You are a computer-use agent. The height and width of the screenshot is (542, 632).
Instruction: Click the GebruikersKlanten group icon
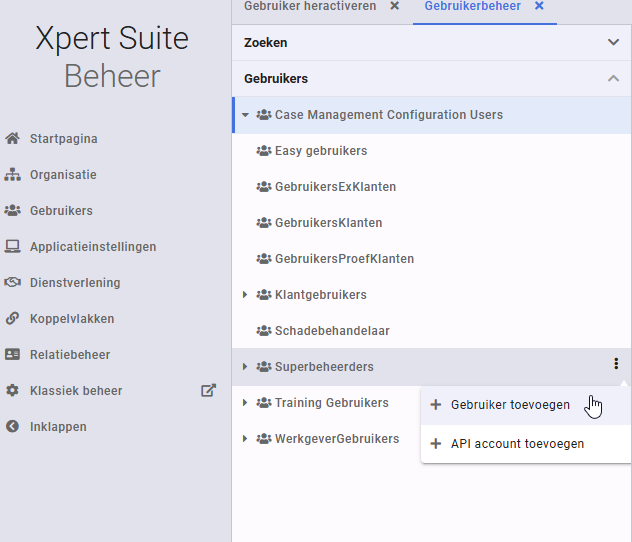pyautogui.click(x=264, y=222)
